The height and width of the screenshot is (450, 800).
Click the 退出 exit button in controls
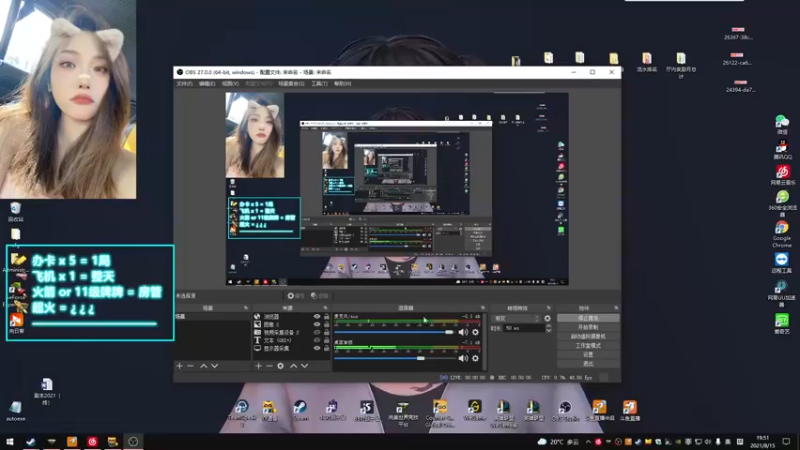coord(588,364)
